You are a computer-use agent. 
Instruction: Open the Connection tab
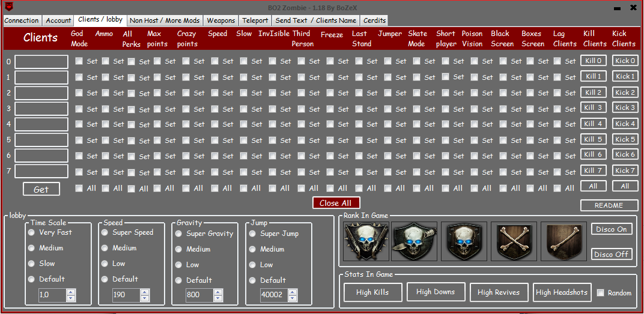[x=22, y=20]
